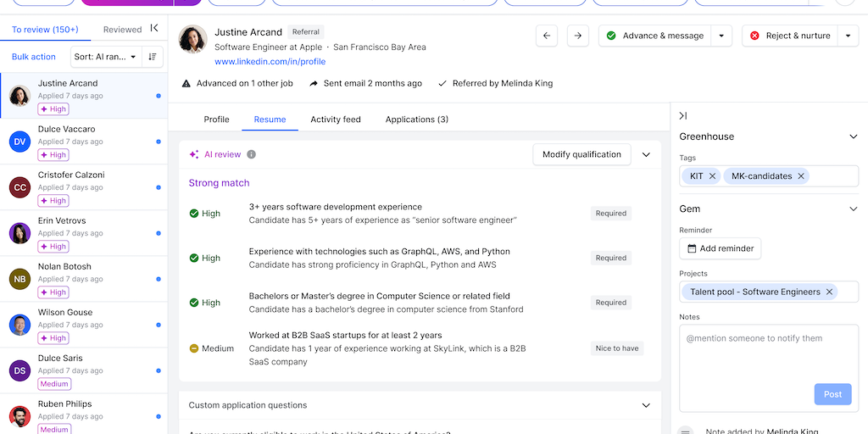Collapse the Greenhouse section
The image size is (868, 434).
pyautogui.click(x=853, y=136)
